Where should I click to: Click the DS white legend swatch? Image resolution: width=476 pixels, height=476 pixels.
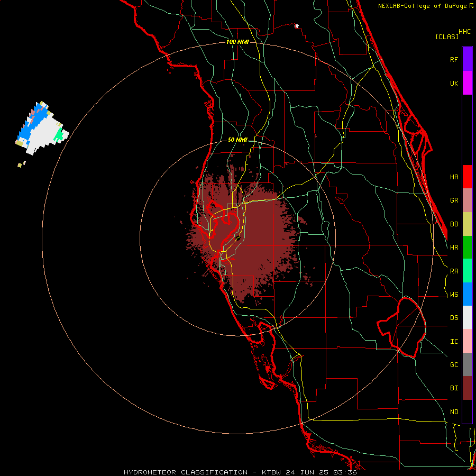(x=467, y=317)
